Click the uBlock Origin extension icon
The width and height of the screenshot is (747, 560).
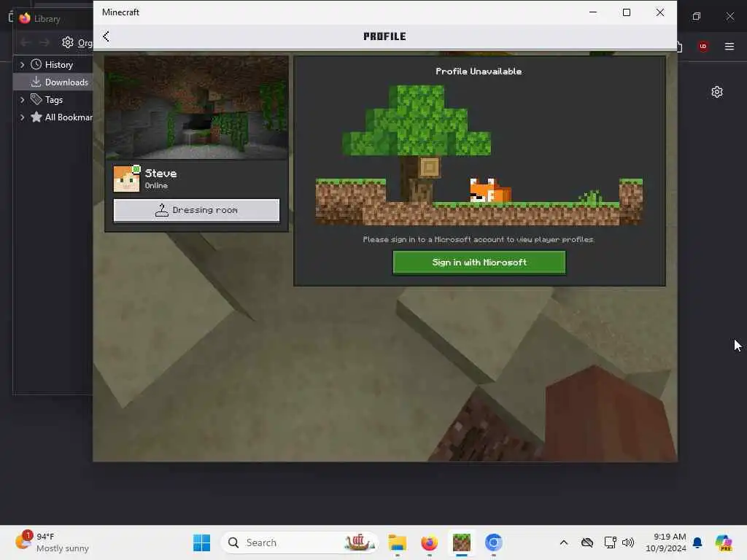pos(703,46)
